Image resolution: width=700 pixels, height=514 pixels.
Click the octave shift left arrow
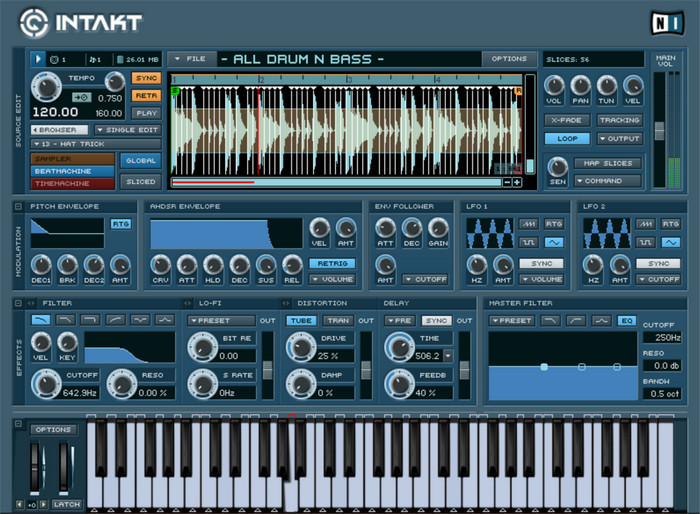[19, 504]
